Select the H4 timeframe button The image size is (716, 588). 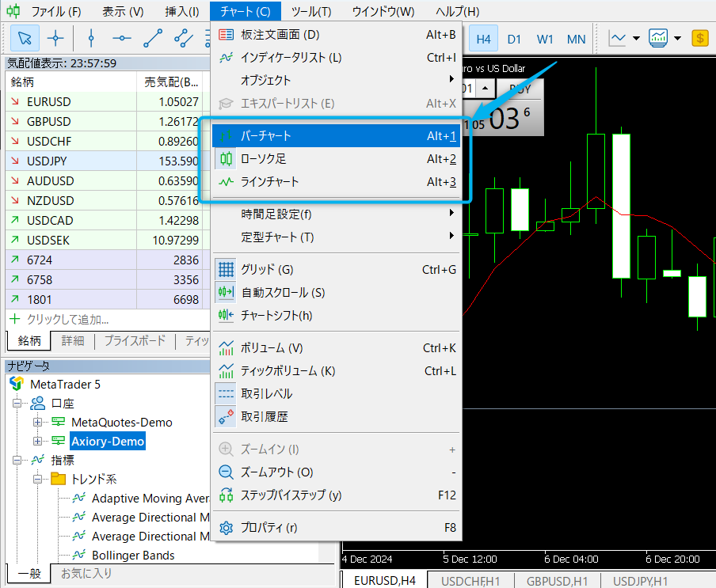[483, 40]
